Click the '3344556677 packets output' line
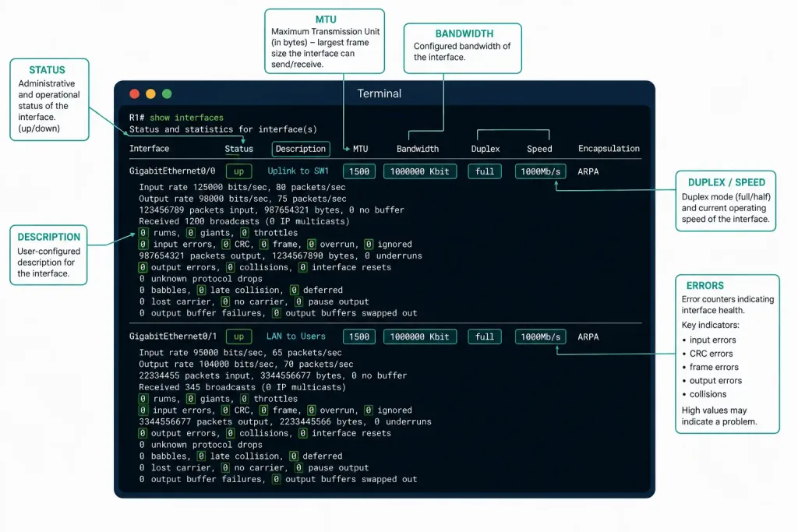The height and width of the screenshot is (532, 798). pos(285,421)
